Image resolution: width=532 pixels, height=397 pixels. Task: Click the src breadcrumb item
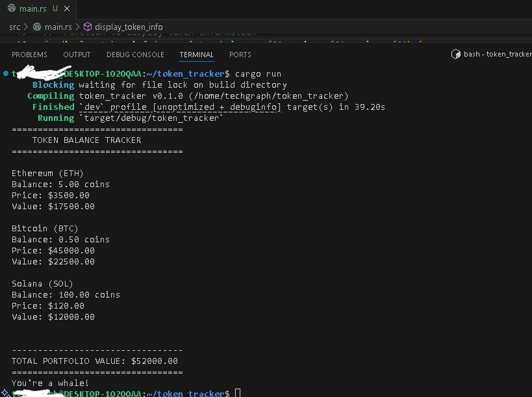(x=14, y=27)
